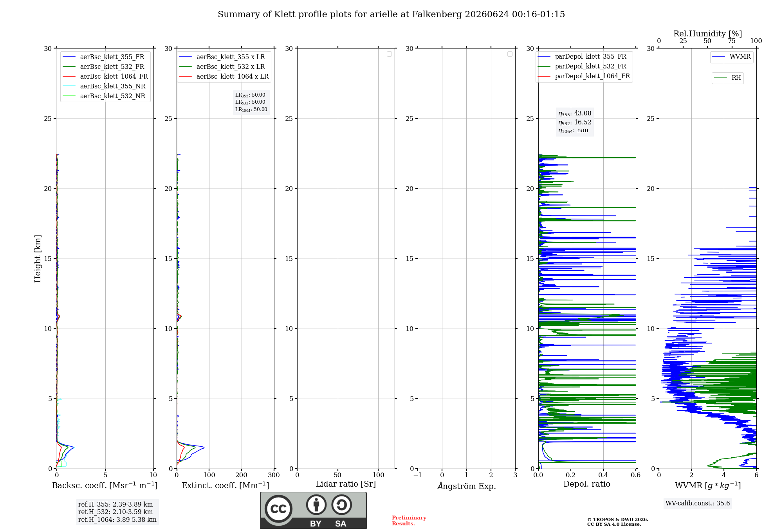This screenshot has width=783, height=532.
Task: Click the η355: 43.08 value
Action: click(x=575, y=113)
